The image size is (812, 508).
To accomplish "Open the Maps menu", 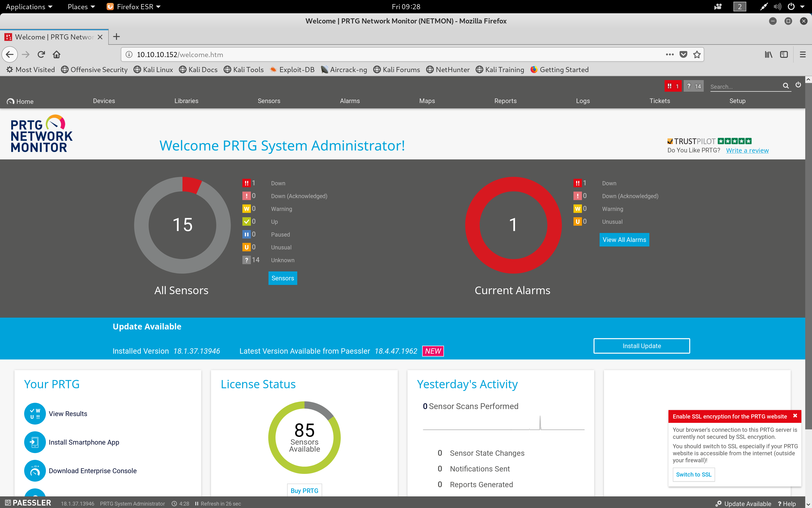I will pos(427,101).
